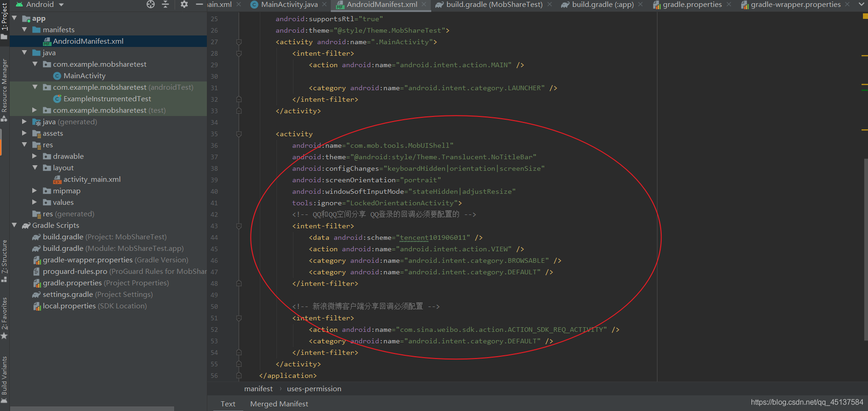The width and height of the screenshot is (868, 411).
Task: Open Resource Manager tool window
Action: point(4,90)
